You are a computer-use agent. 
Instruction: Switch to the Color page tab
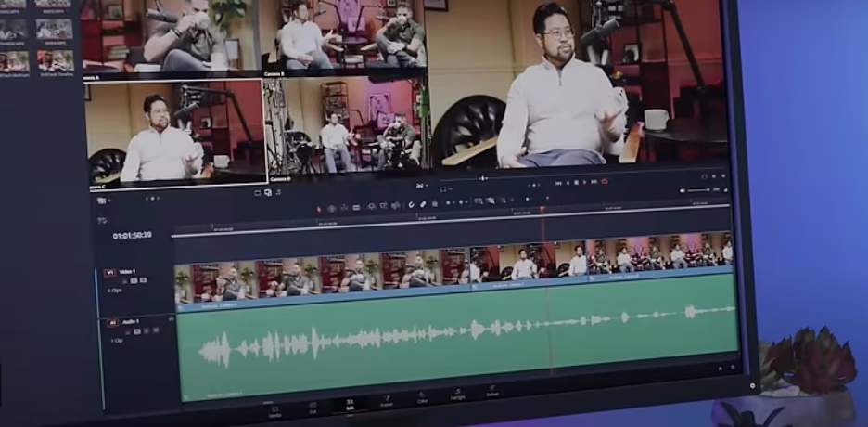coord(422,398)
